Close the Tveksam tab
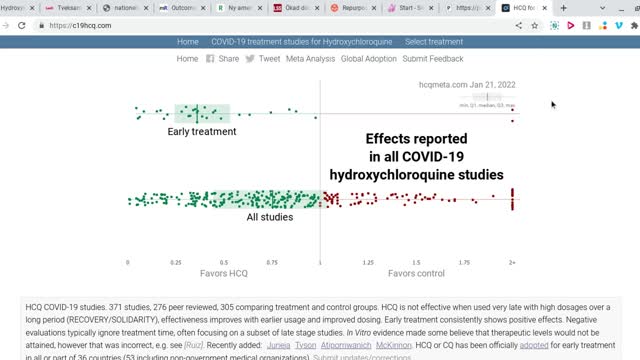Viewport: 640px width, 360px height. click(89, 8)
